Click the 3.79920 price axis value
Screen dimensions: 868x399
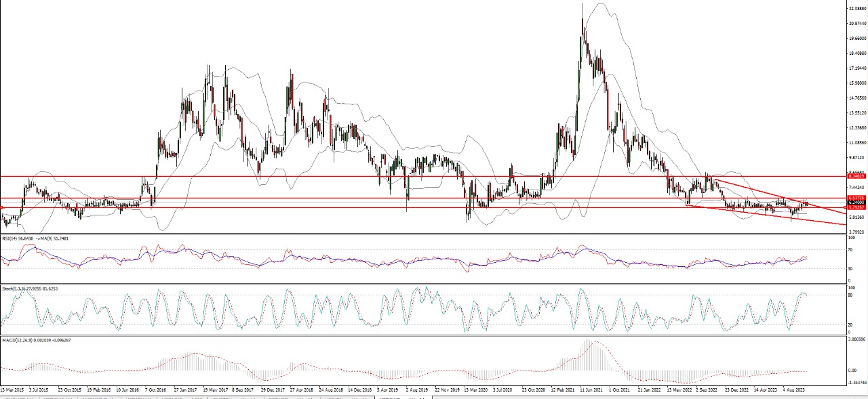tap(857, 232)
